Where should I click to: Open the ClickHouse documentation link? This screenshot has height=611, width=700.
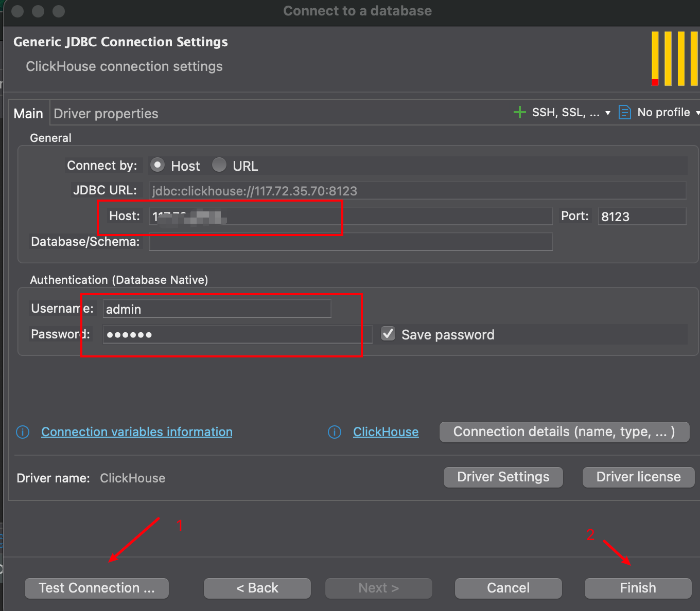click(x=386, y=432)
